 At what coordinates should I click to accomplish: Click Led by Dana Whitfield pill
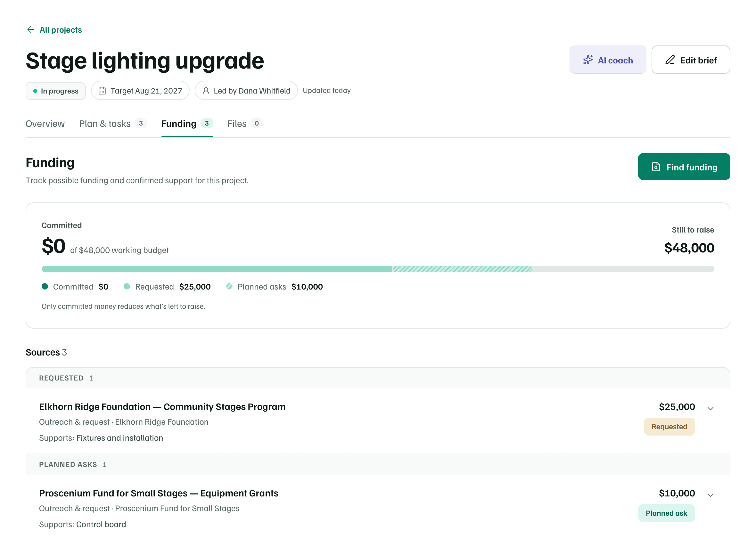(246, 91)
